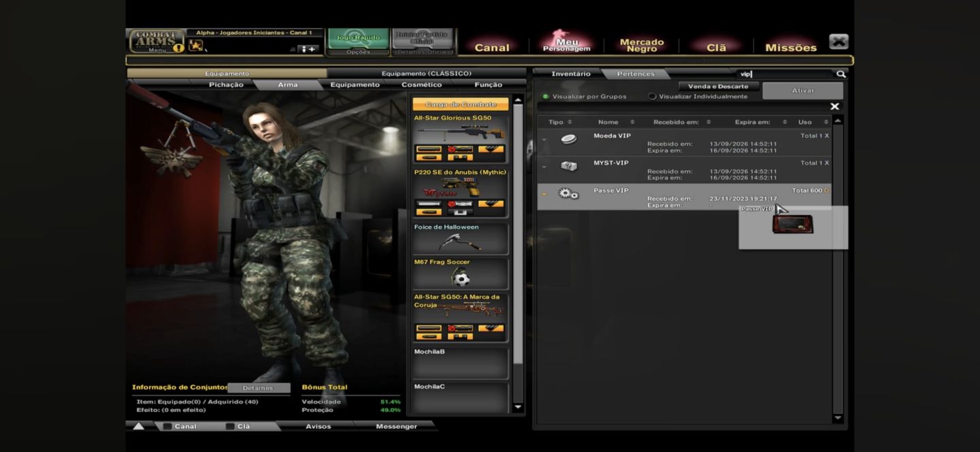Click the Carga de Combate button
Screen dimensions: 980x452
(461, 104)
